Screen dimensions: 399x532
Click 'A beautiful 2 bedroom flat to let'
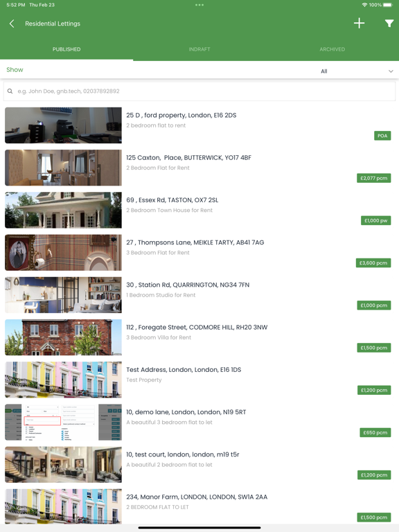[x=169, y=465]
